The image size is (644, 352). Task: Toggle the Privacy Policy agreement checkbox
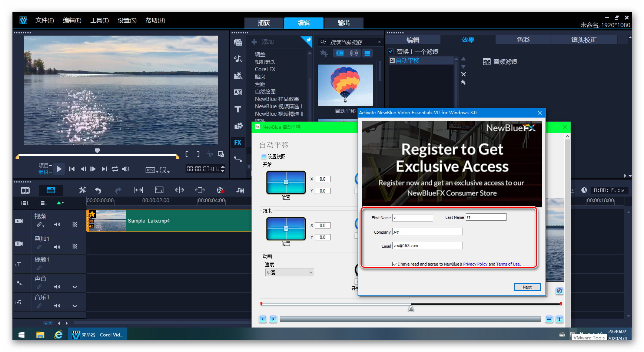tap(395, 264)
